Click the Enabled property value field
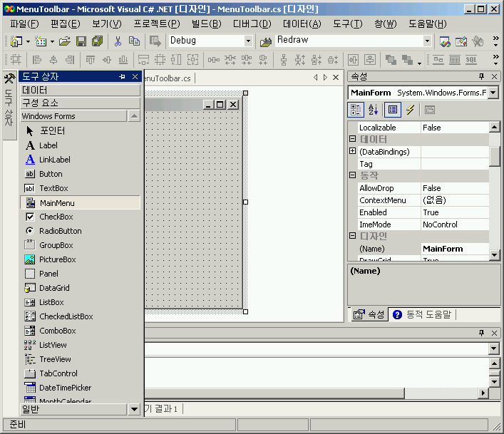This screenshot has width=504, height=434. tap(454, 212)
